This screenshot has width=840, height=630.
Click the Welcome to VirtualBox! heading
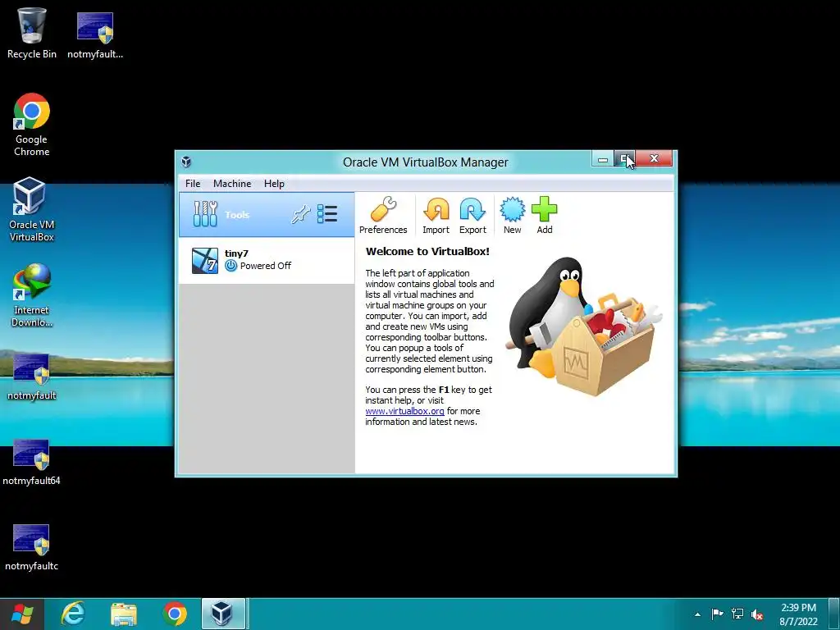coord(427,251)
